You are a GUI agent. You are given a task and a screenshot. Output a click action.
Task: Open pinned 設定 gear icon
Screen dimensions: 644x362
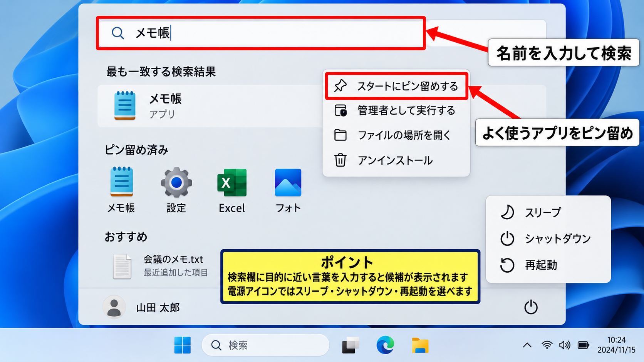click(x=176, y=190)
